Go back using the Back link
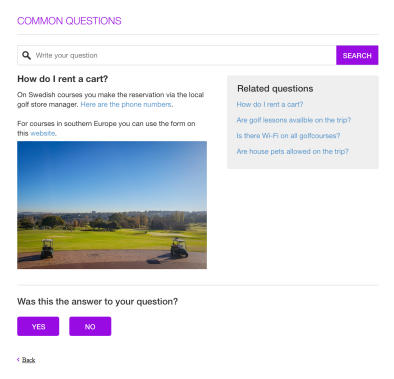The width and height of the screenshot is (394, 379). pos(29,360)
